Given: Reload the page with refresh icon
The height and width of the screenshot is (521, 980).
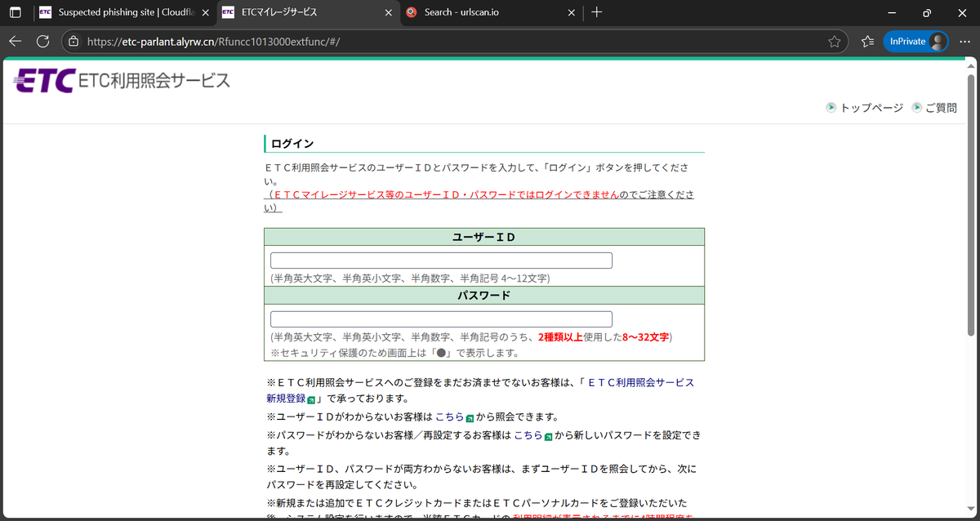Looking at the screenshot, I should click(43, 41).
